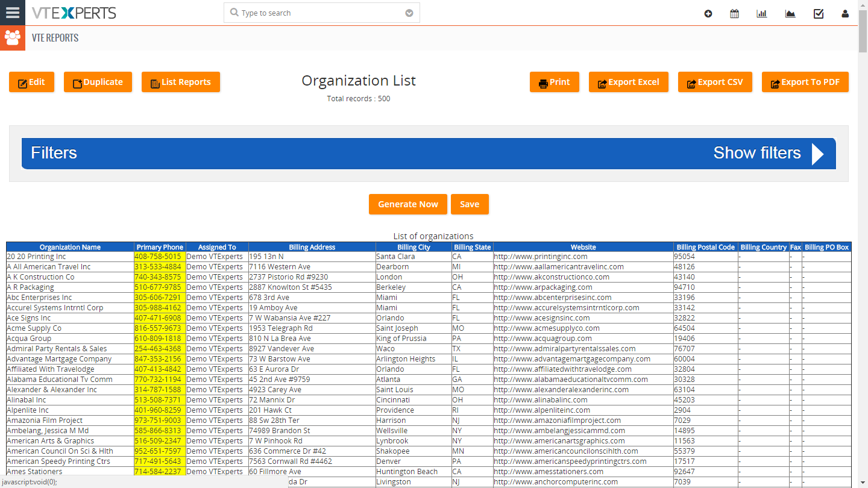The height and width of the screenshot is (488, 868).
Task: Click the search dropdown arrow
Action: tap(409, 13)
